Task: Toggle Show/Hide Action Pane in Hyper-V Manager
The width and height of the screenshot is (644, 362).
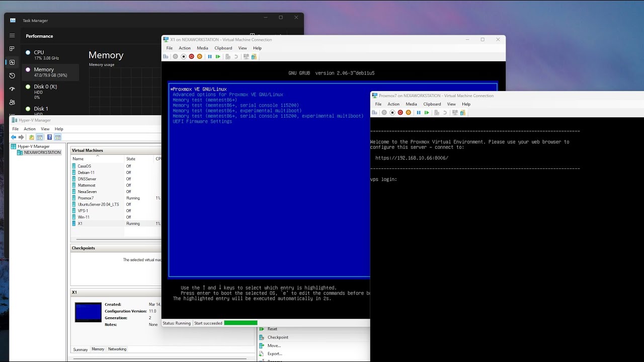Action: (58, 137)
